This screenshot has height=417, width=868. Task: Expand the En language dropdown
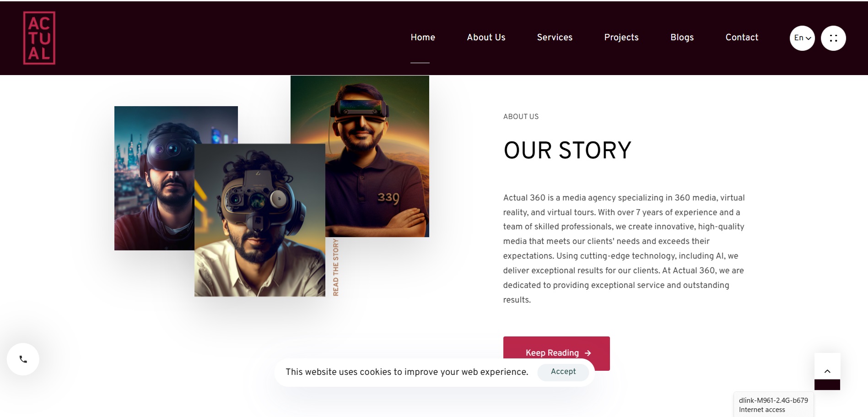pyautogui.click(x=802, y=38)
